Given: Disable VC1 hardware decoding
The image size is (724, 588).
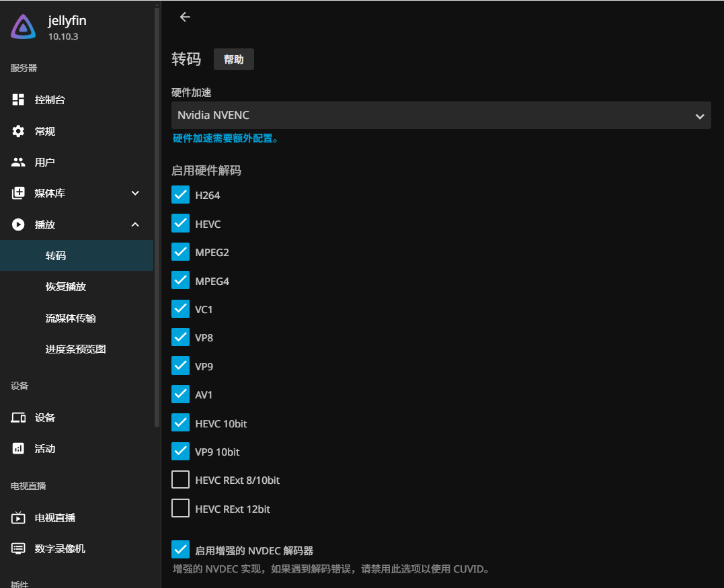Looking at the screenshot, I should click(x=181, y=308).
